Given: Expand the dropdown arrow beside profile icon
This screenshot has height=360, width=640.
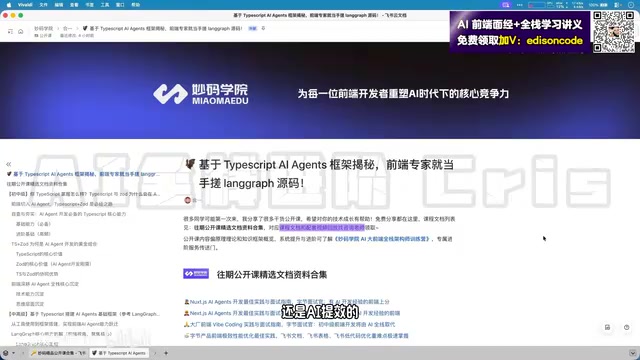Looking at the screenshot, I should point(13,353).
